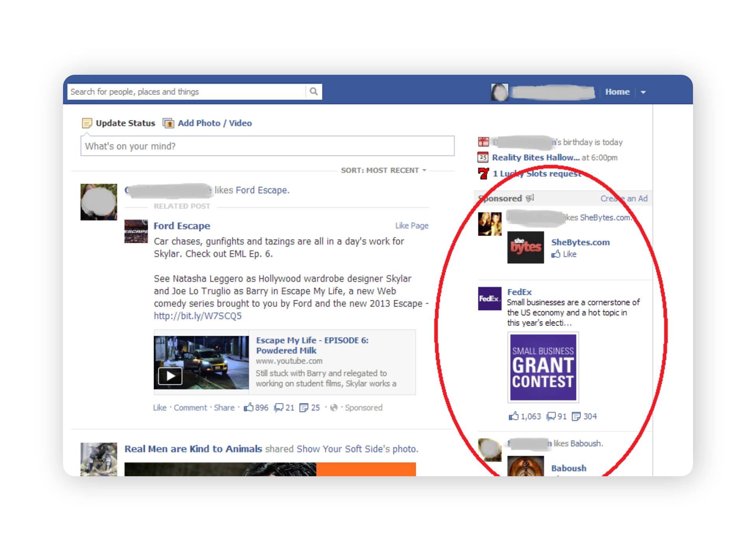Click the shares icon showing 304
This screenshot has height=551, width=756.
coord(576,416)
